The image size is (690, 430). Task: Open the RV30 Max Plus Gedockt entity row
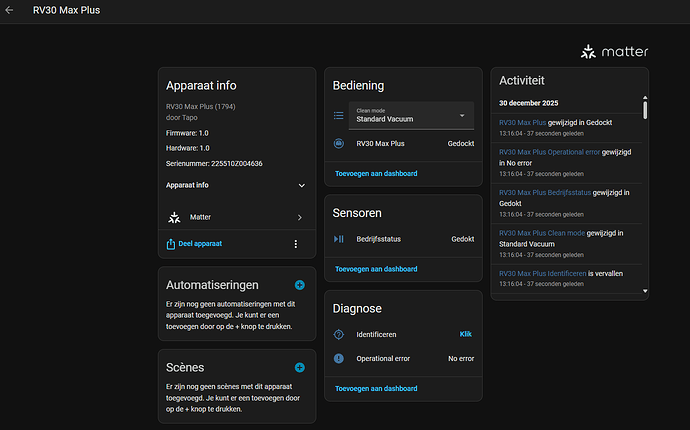pos(404,143)
